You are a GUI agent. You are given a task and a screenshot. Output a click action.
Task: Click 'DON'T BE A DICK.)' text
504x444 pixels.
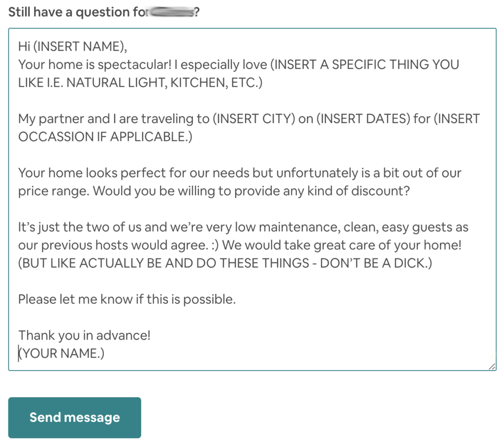(x=376, y=263)
